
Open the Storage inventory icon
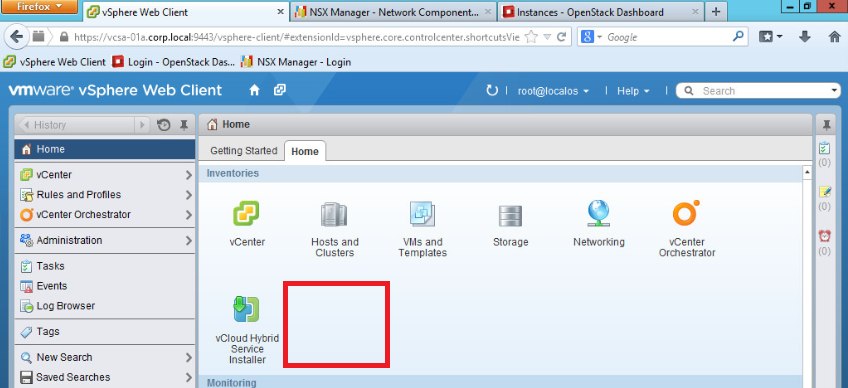[510, 216]
